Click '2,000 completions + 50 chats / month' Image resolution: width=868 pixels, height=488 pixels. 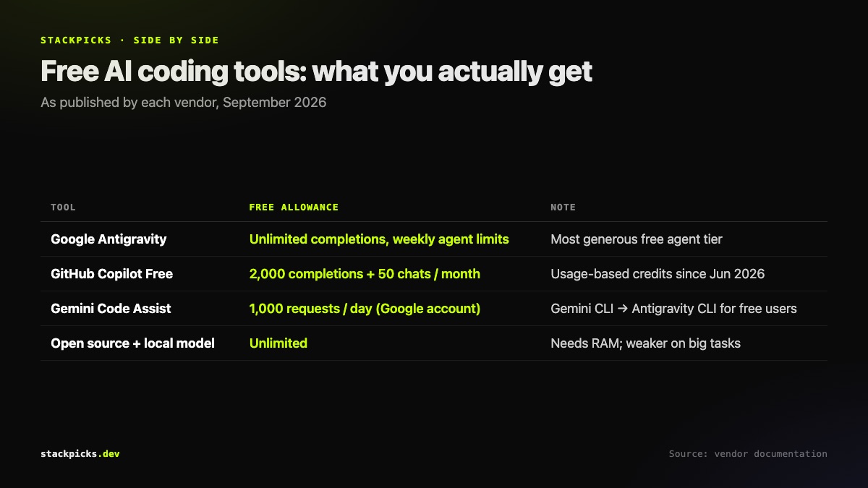point(365,274)
